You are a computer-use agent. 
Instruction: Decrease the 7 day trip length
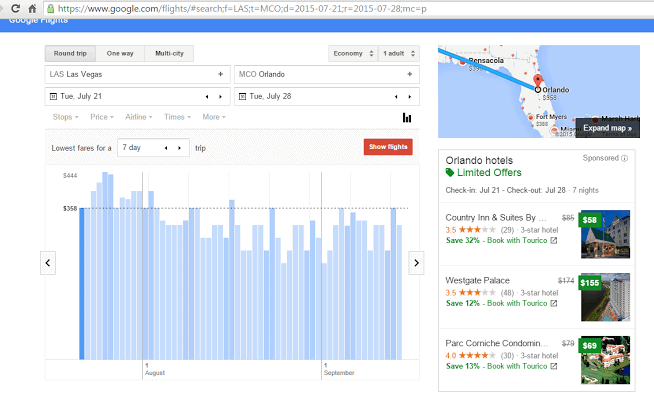click(x=166, y=148)
